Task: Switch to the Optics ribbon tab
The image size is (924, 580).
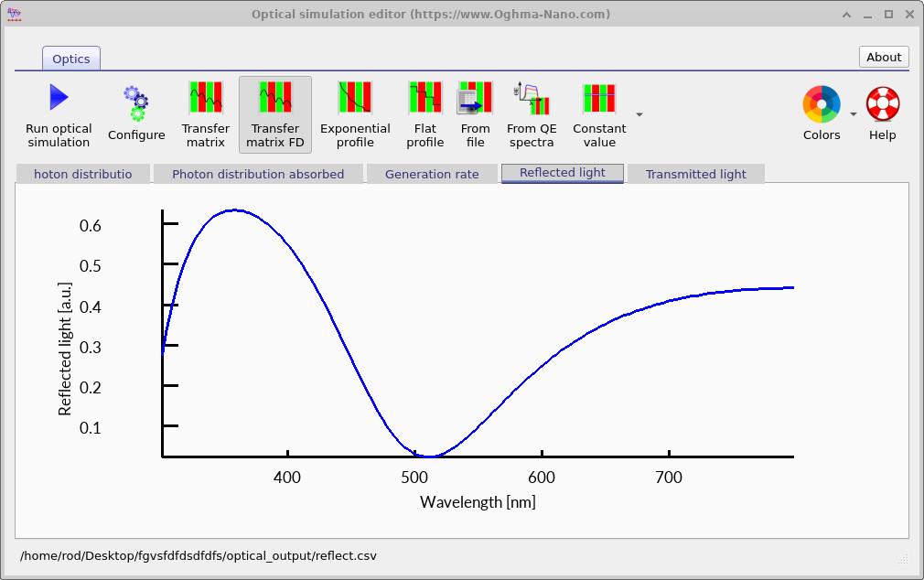Action: tap(71, 59)
